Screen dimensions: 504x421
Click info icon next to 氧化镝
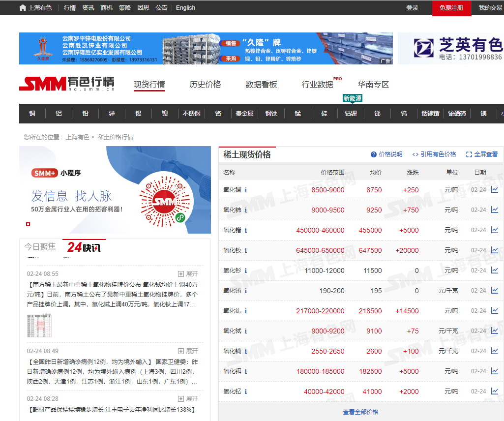246,352
